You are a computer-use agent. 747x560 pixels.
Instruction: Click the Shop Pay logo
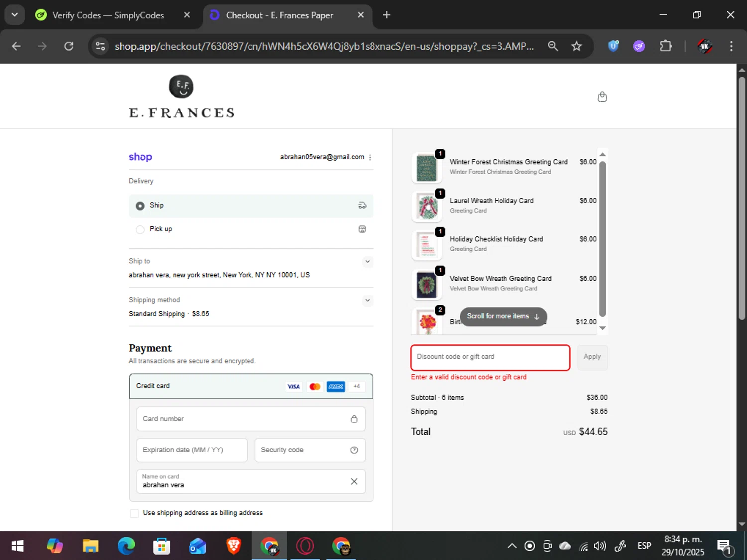[140, 157]
